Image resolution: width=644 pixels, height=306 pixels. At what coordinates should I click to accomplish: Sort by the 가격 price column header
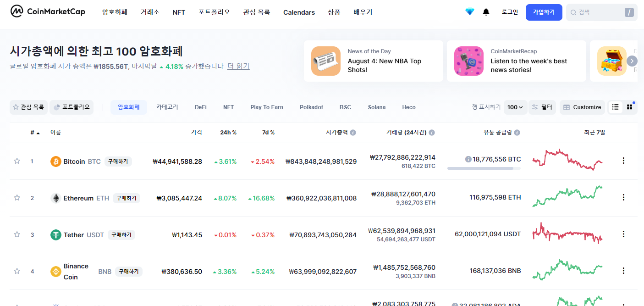click(x=196, y=133)
